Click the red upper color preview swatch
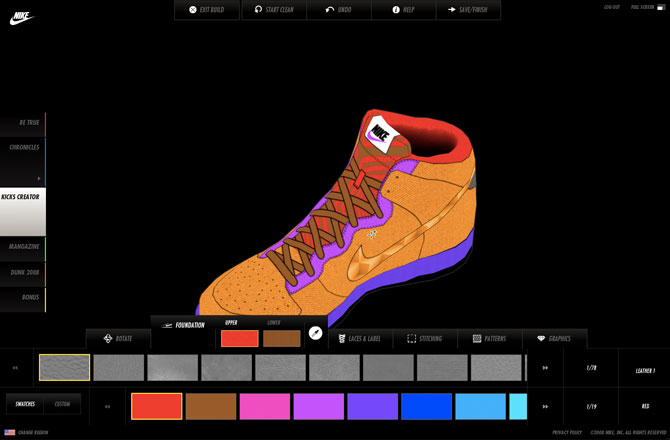The width and height of the screenshot is (670, 440). click(x=240, y=338)
